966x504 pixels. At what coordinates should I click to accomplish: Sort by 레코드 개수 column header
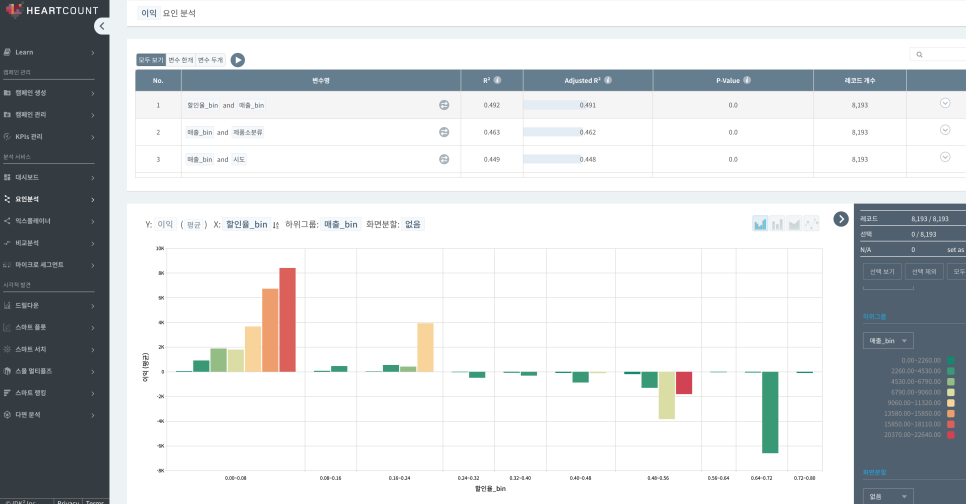pyautogui.click(x=859, y=80)
